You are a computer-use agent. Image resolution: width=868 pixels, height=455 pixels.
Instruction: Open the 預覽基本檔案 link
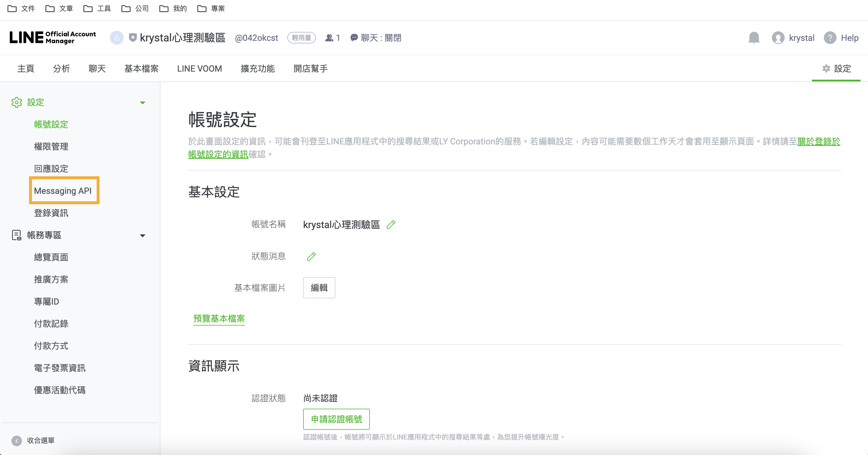tap(219, 318)
